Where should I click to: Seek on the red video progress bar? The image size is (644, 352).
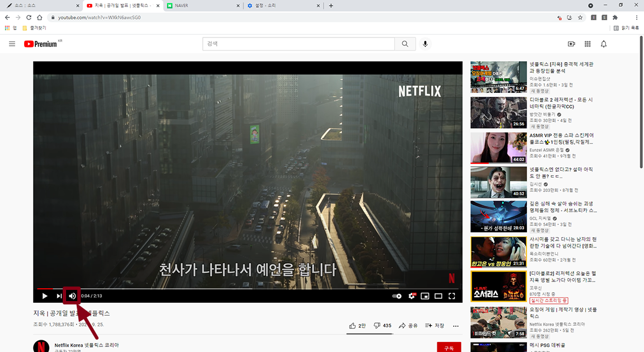248,289
